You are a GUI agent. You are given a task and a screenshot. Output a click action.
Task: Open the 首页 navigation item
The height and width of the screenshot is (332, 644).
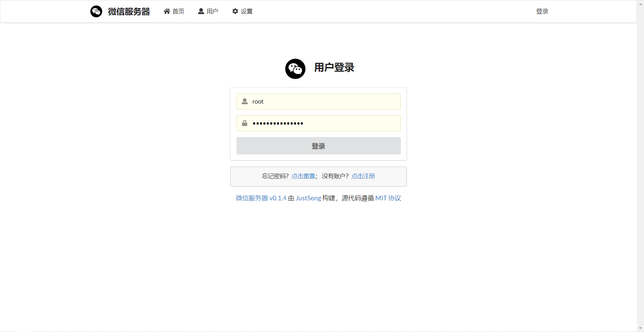(x=178, y=11)
